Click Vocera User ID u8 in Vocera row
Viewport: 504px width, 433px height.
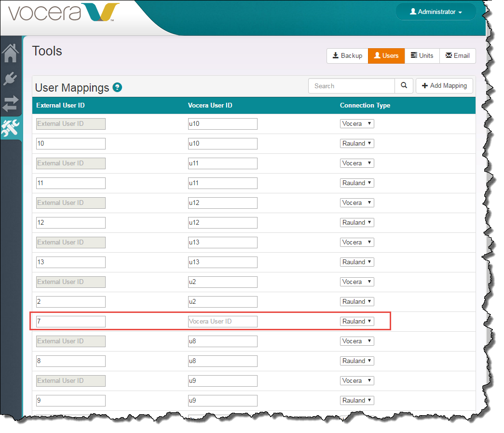(x=222, y=341)
